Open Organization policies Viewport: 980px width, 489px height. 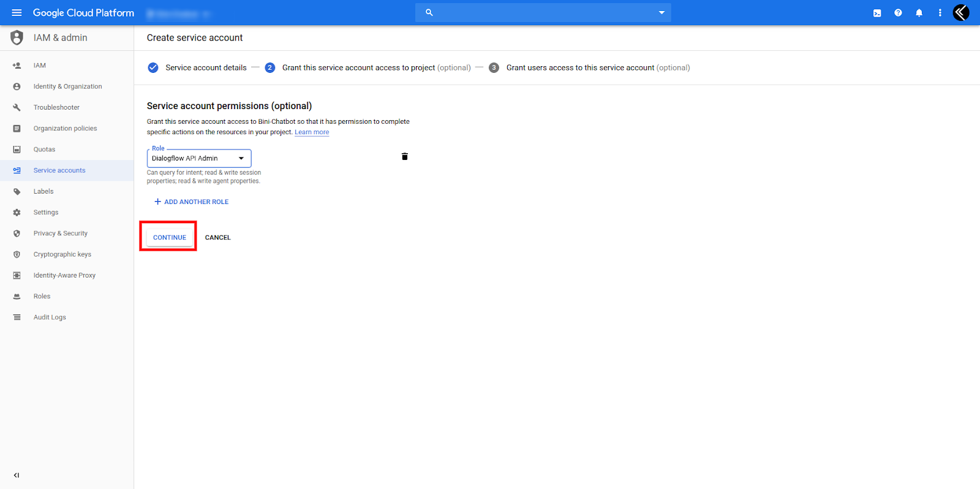tap(66, 129)
